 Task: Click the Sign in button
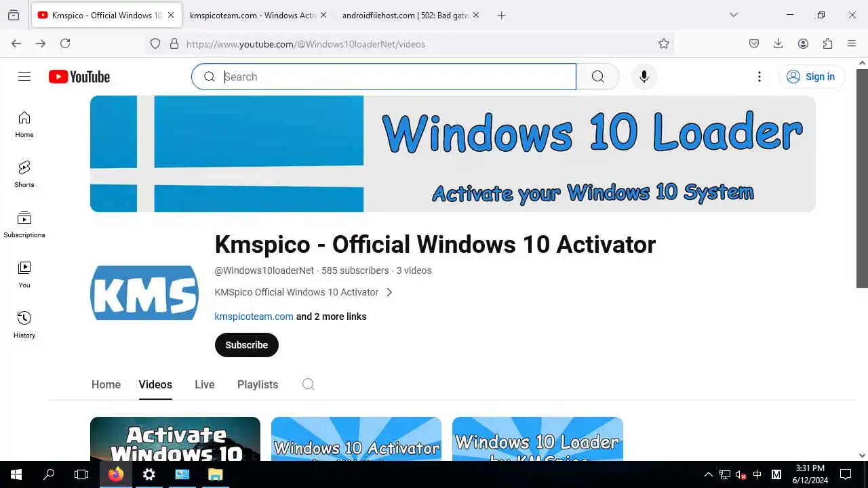[x=812, y=77]
